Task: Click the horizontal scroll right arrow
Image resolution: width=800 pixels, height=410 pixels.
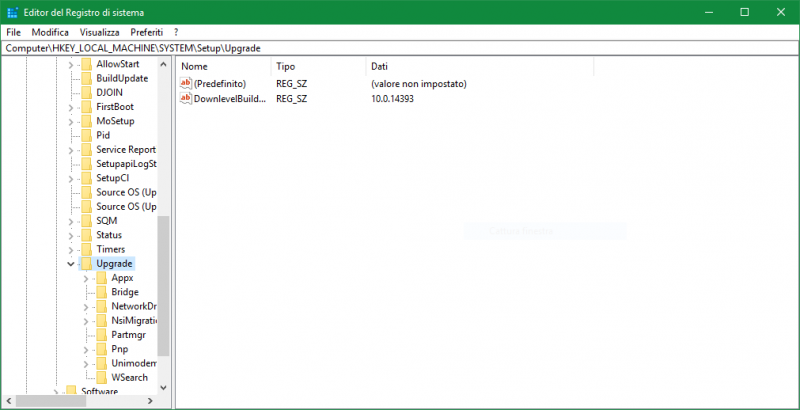Action: coord(151,401)
